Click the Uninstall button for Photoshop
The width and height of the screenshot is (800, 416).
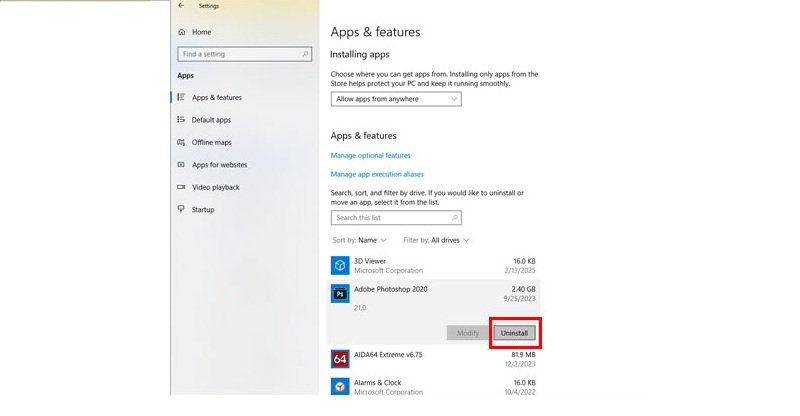[514, 333]
